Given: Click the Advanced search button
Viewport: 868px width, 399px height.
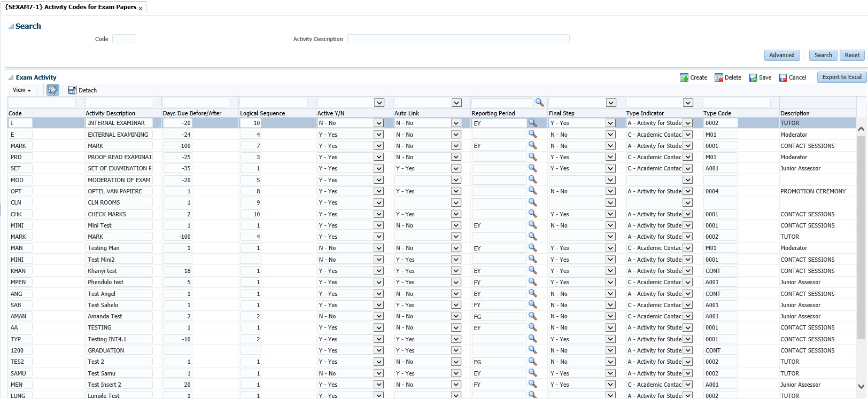Looking at the screenshot, I should click(x=781, y=55).
